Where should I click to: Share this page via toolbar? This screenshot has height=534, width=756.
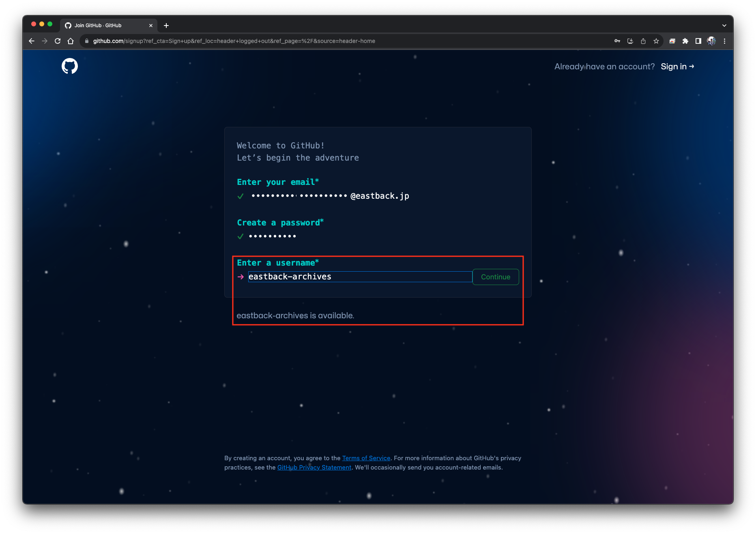643,41
